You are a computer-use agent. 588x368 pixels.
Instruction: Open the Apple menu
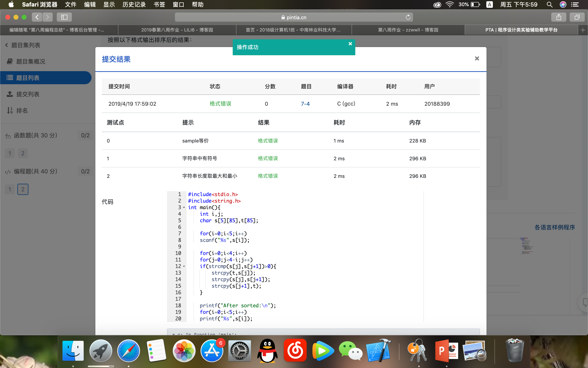pos(11,4)
